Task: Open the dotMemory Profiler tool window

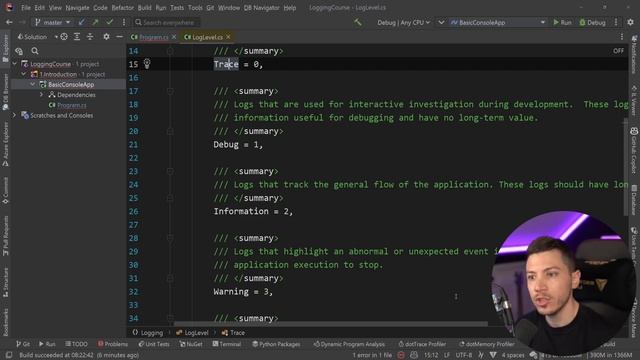Action: (487, 344)
